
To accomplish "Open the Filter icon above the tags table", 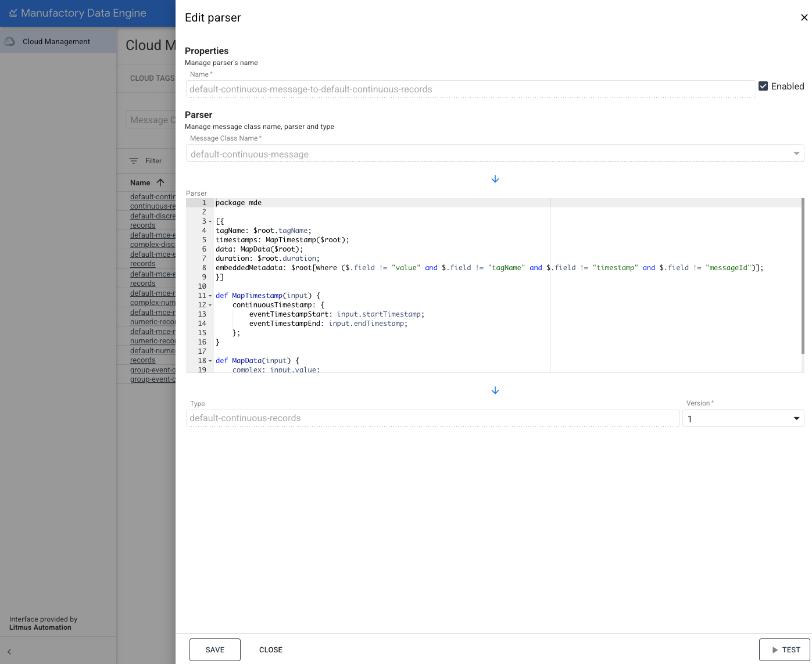I will [135, 160].
